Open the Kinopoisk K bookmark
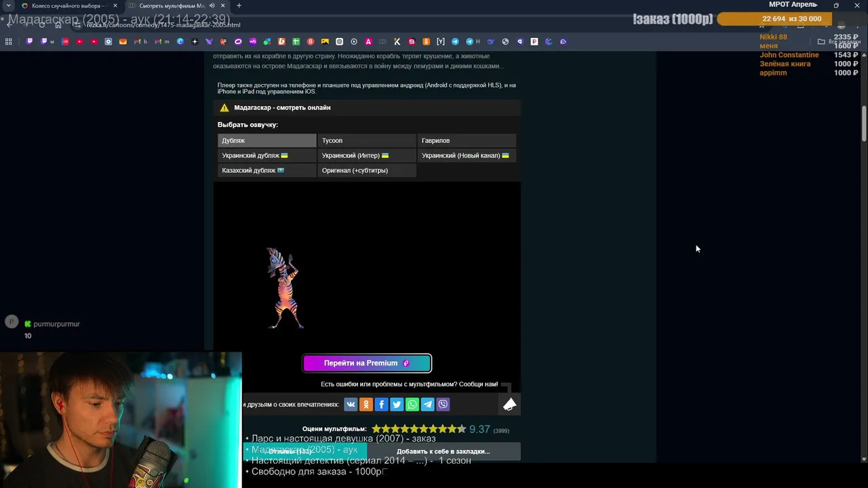Screen dimensions: 868x488 pyautogui.click(x=397, y=41)
